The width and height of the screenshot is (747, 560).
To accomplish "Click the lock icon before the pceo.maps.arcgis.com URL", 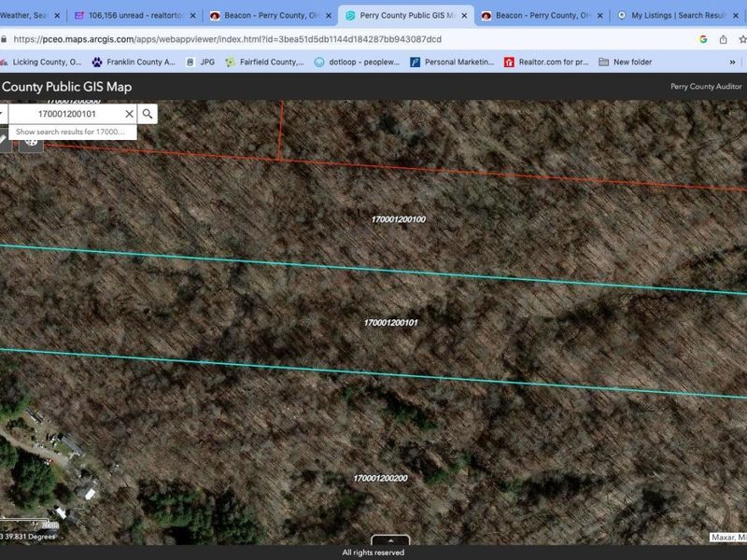I will coord(9,40).
